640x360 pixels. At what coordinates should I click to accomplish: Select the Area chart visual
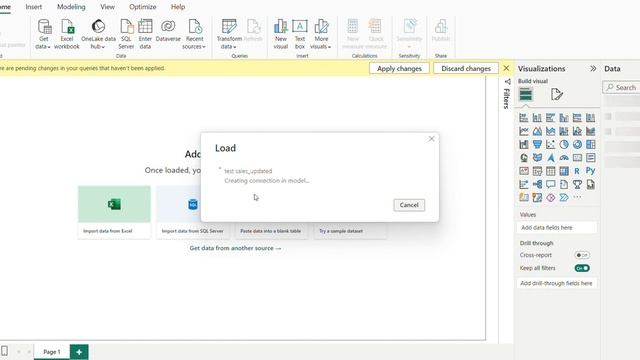(x=537, y=131)
